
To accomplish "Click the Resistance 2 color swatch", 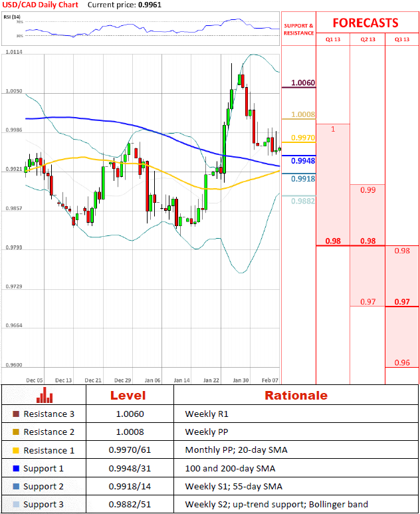I will coord(16,432).
